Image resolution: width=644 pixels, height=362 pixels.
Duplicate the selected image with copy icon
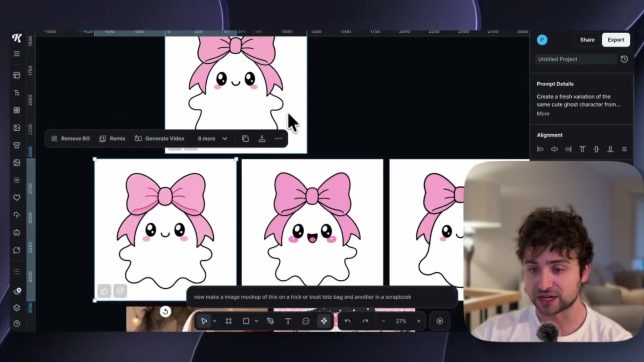pyautogui.click(x=245, y=139)
